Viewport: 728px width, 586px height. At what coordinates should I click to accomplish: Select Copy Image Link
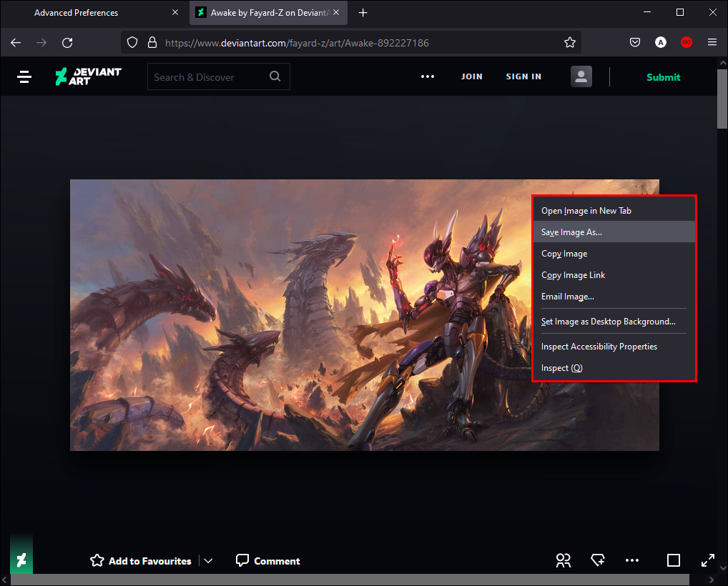(x=614, y=274)
